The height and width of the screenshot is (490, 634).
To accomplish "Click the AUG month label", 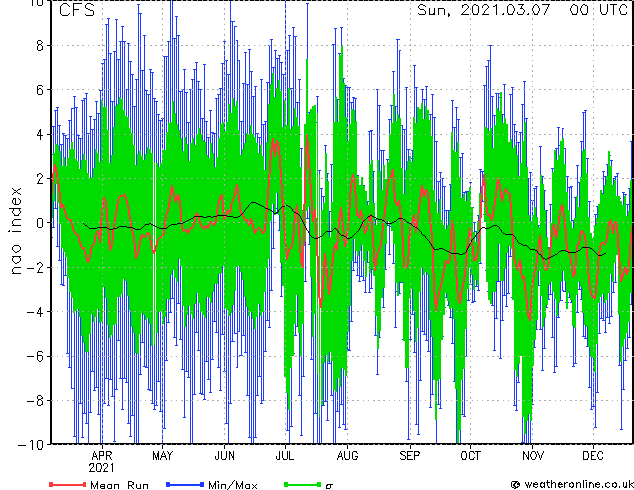I will [x=347, y=456].
